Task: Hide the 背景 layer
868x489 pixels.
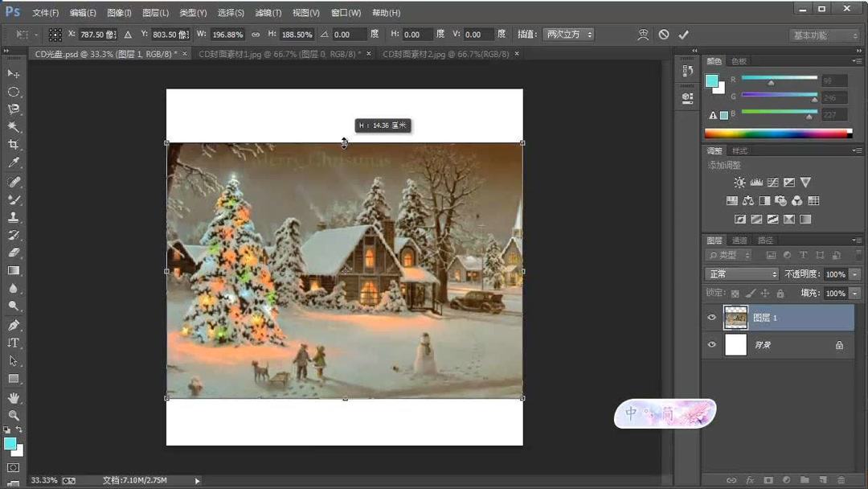Action: pyautogui.click(x=712, y=344)
